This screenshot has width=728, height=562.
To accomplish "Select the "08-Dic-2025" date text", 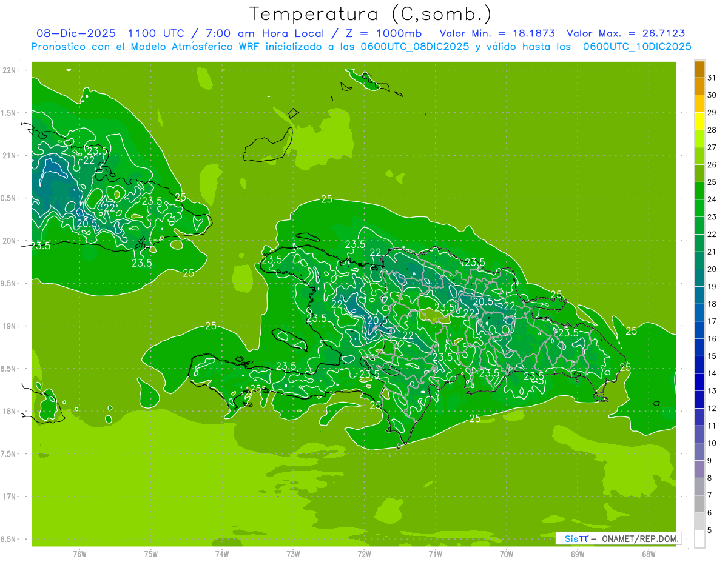I will point(76,33).
